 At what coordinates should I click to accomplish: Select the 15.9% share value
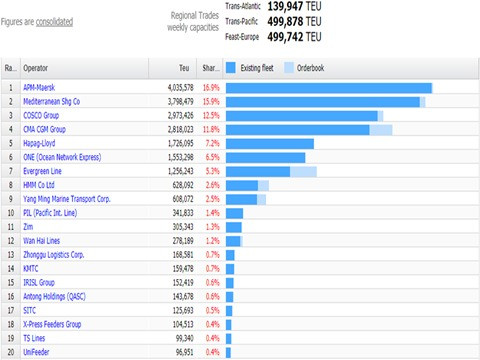(x=211, y=102)
